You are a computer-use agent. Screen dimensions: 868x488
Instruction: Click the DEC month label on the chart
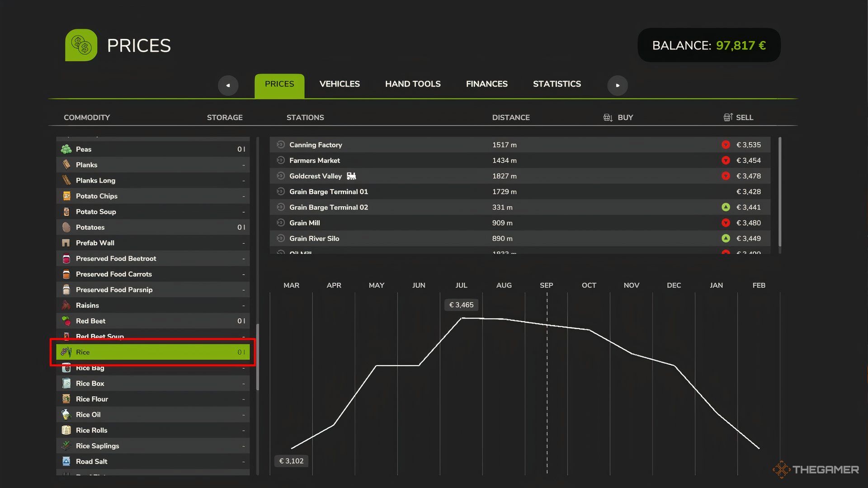(x=674, y=285)
